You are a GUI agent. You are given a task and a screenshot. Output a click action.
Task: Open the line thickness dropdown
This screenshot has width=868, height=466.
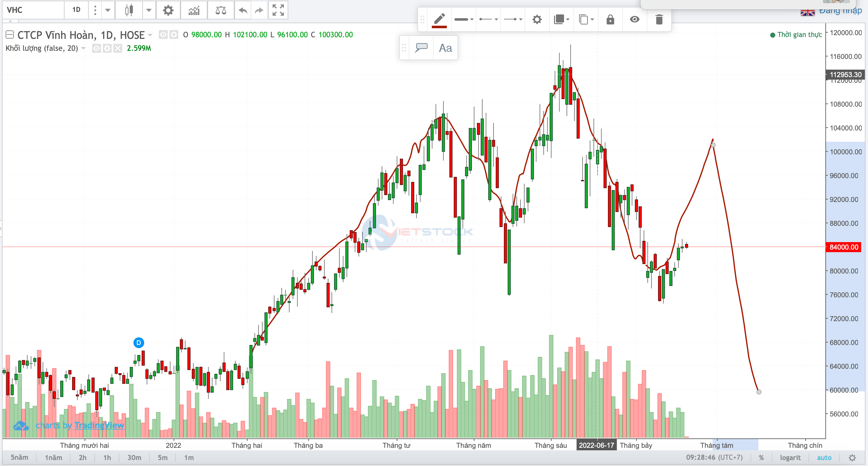(x=464, y=19)
